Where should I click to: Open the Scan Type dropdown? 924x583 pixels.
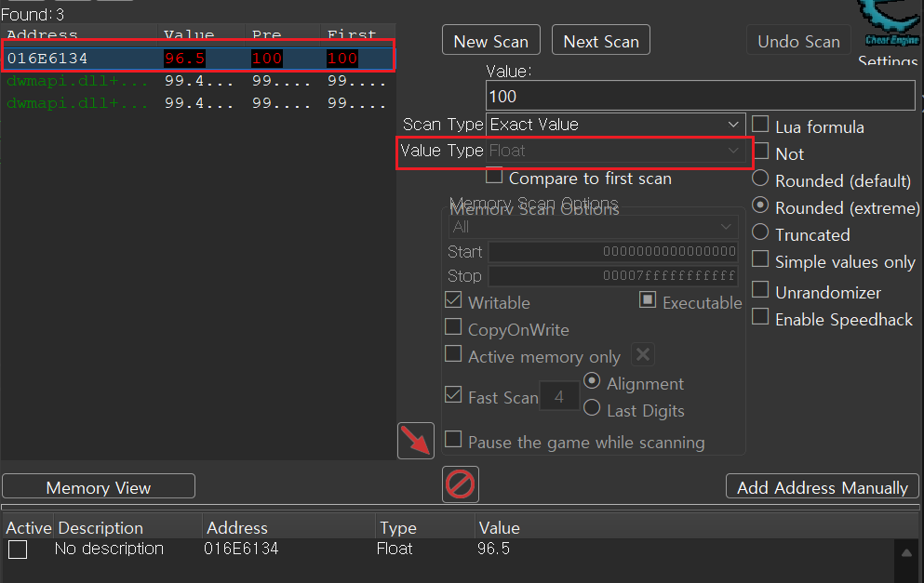tap(614, 125)
